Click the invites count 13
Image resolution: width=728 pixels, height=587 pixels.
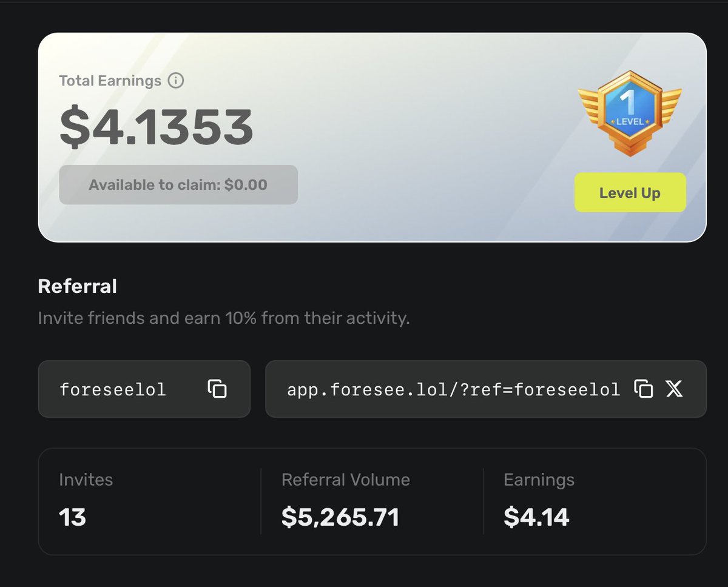click(x=73, y=517)
